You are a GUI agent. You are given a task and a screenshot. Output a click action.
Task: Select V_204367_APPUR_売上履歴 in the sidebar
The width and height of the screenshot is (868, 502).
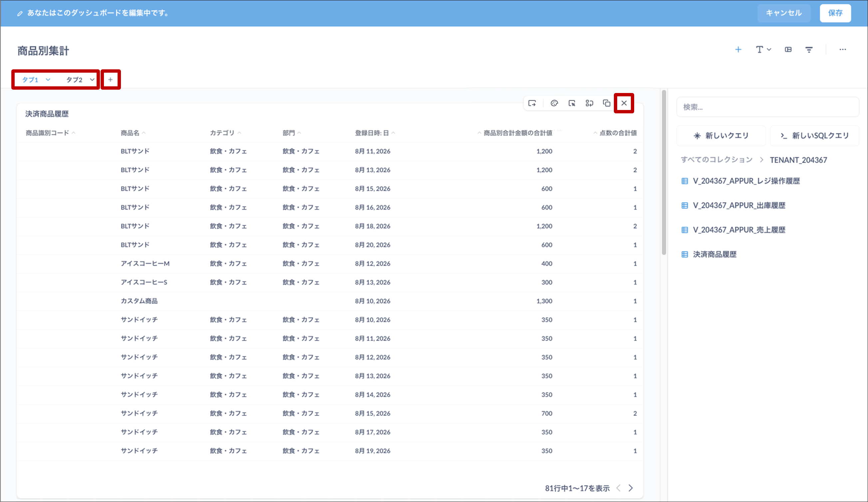(x=733, y=230)
